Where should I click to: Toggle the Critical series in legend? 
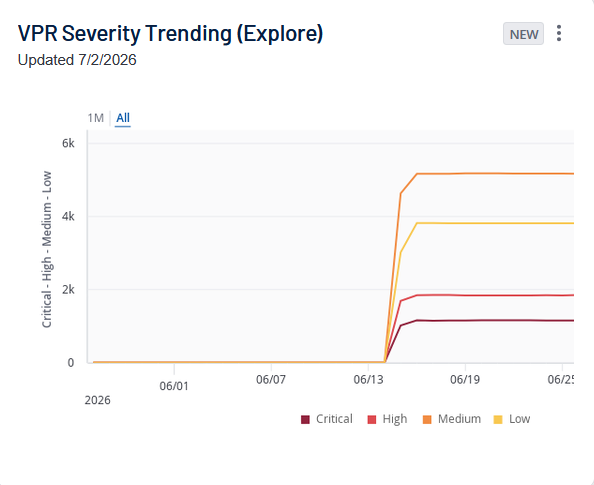pyautogui.click(x=327, y=419)
